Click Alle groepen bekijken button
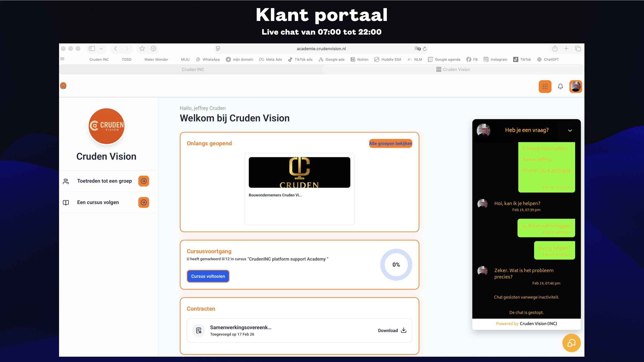The width and height of the screenshot is (644, 362). coord(391,143)
